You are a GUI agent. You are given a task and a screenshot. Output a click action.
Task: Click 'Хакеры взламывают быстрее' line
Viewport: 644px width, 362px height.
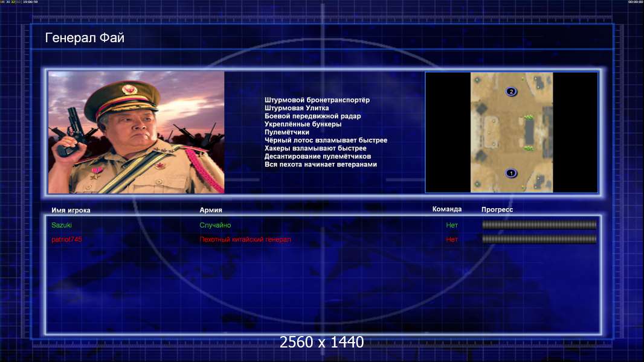[x=315, y=148]
